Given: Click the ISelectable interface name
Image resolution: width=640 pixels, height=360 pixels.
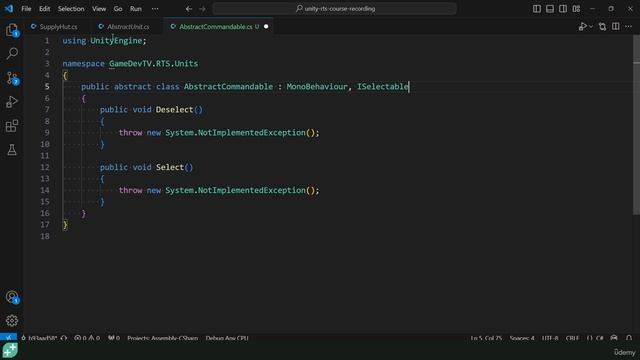Looking at the screenshot, I should [382, 87].
